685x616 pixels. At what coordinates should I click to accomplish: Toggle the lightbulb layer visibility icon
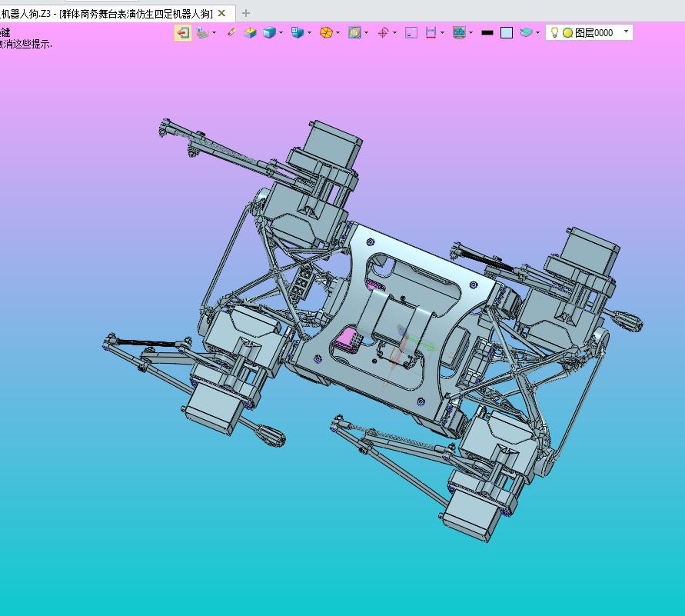click(554, 32)
